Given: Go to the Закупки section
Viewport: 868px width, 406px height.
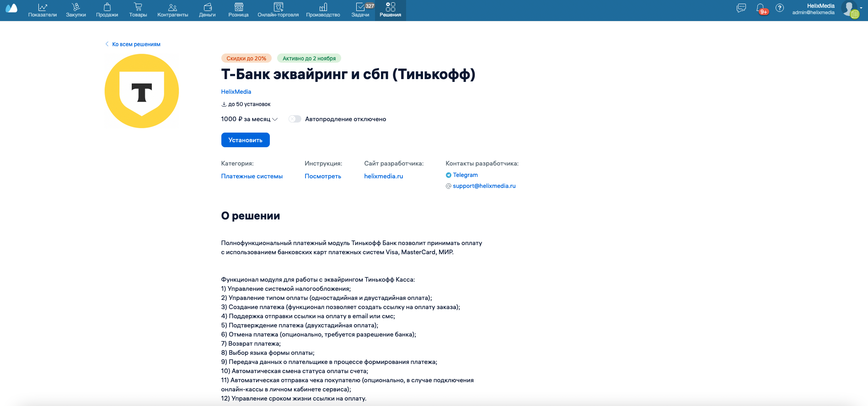Looking at the screenshot, I should point(76,10).
